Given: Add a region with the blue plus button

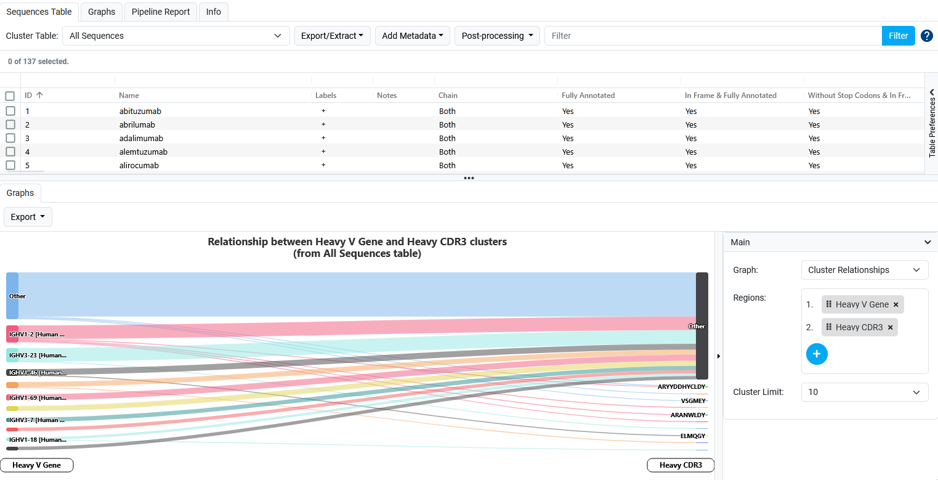Looking at the screenshot, I should (x=817, y=354).
